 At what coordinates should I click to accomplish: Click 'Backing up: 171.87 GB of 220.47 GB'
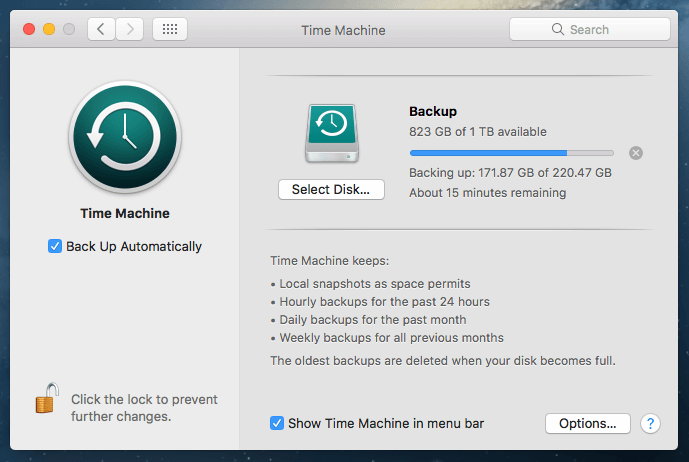[510, 173]
